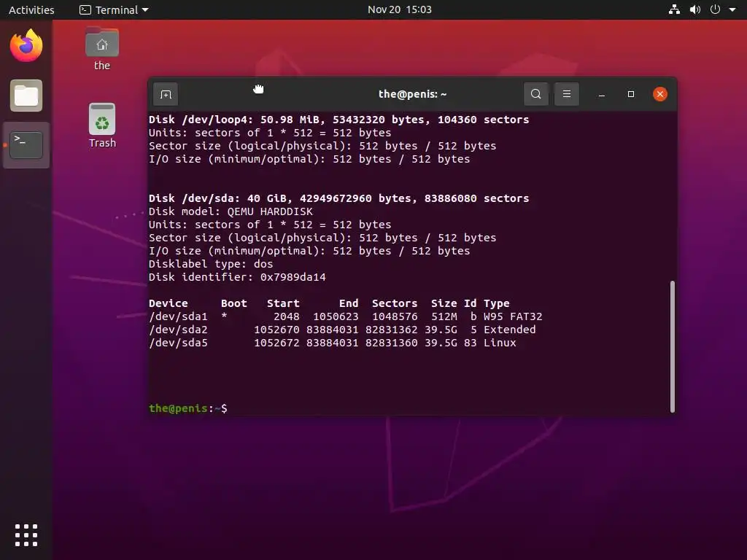Show Applications grid
This screenshot has width=747, height=560.
26,535
